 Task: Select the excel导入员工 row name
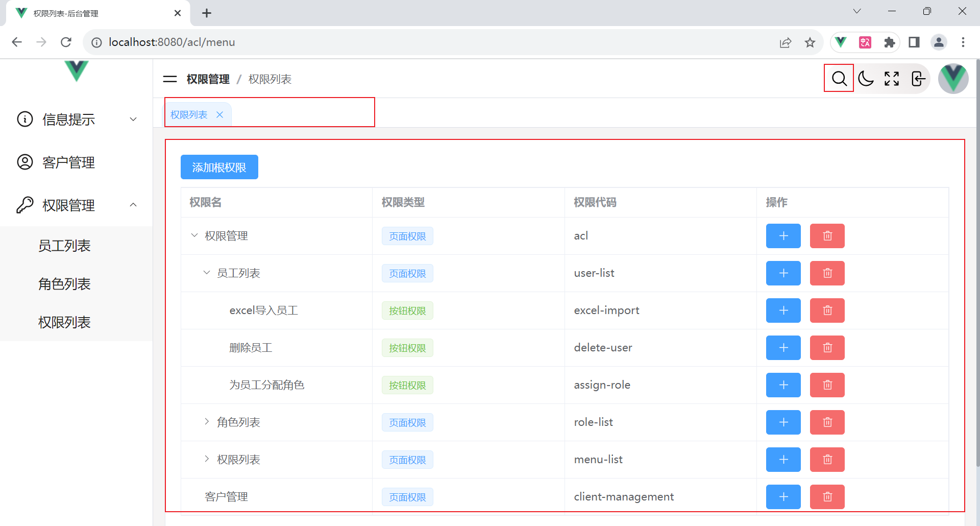(264, 310)
